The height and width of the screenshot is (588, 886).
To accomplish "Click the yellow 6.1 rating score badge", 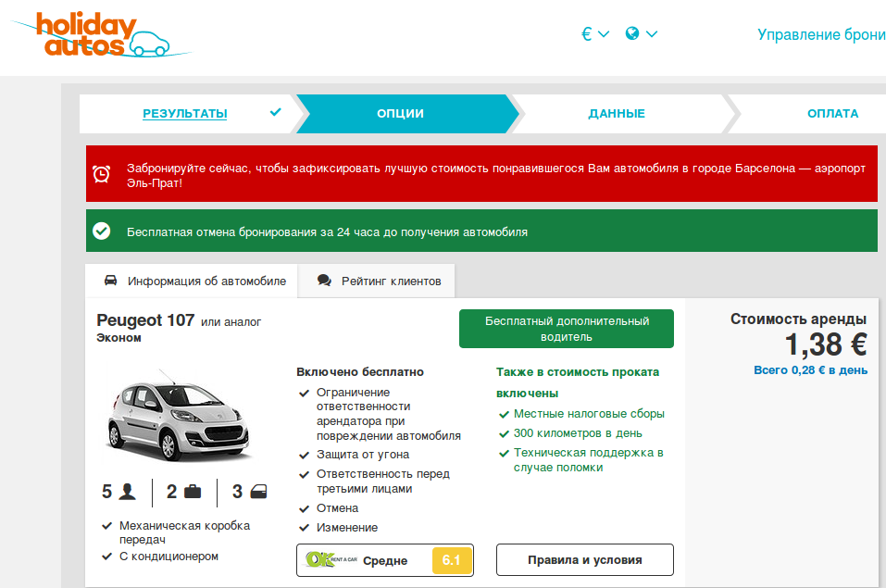I will pyautogui.click(x=452, y=560).
